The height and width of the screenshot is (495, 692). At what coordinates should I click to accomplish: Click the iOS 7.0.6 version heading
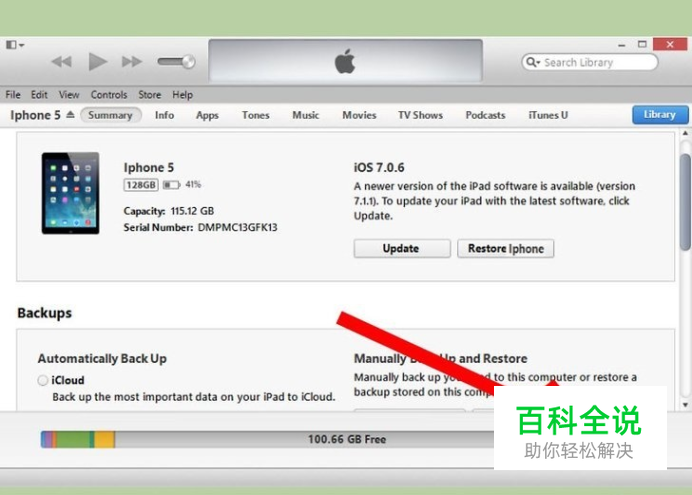click(x=379, y=168)
